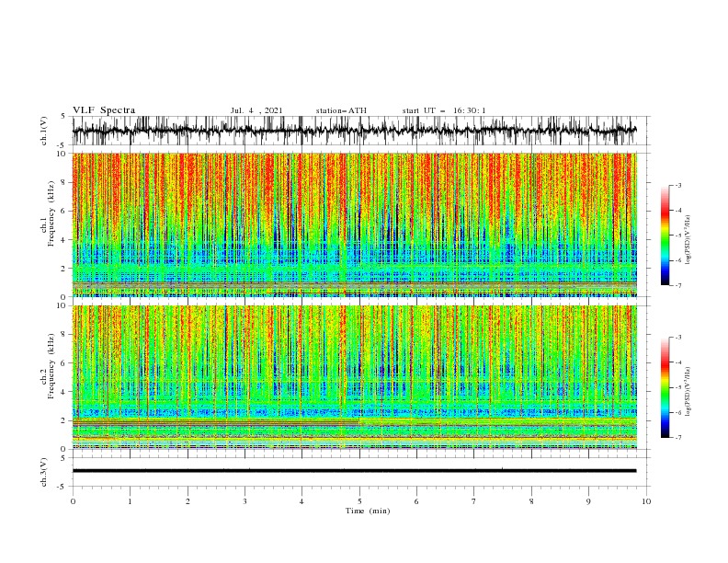Screen dimensions: 728x563
Task: Click the 4 minute tick on time axis
Action: [x=301, y=501]
